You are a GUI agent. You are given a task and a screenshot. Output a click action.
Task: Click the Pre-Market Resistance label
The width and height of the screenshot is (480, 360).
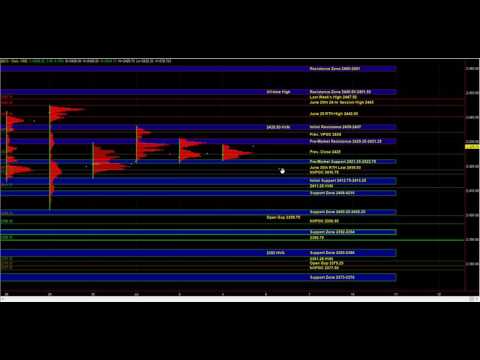tap(345, 141)
